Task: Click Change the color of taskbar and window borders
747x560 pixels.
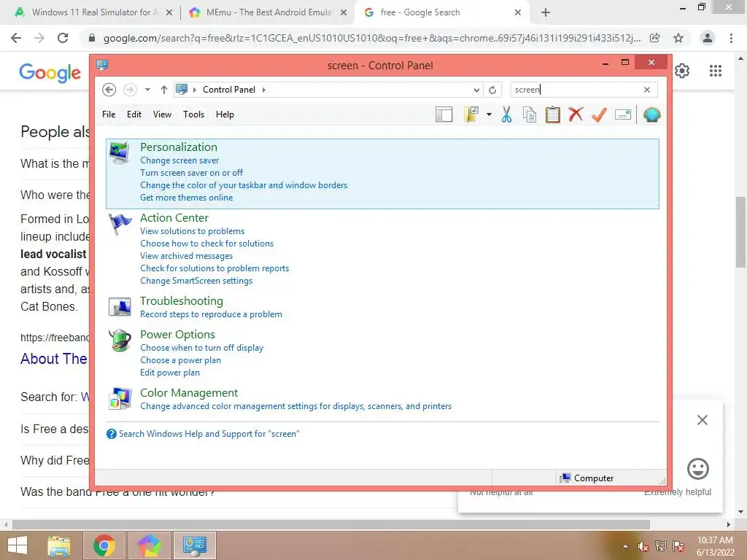Action: (244, 185)
